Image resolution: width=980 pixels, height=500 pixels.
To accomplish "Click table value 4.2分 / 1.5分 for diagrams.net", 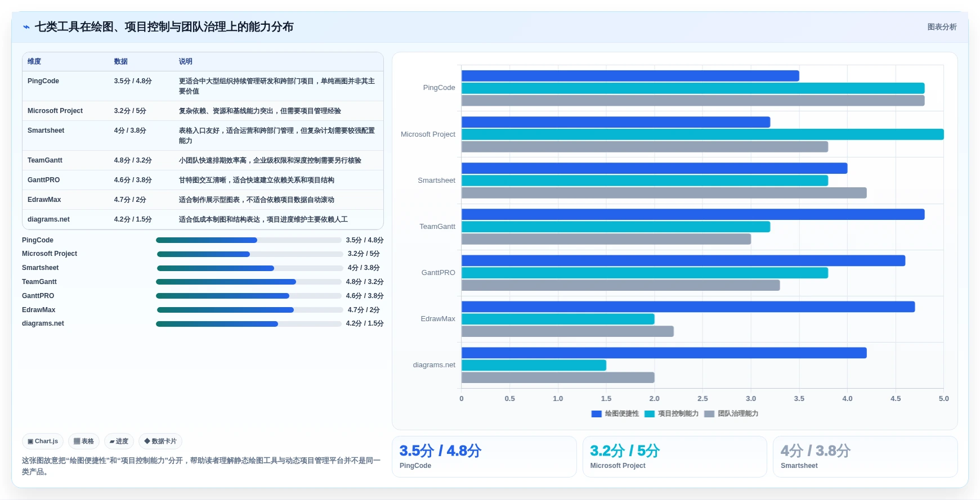I will [133, 219].
